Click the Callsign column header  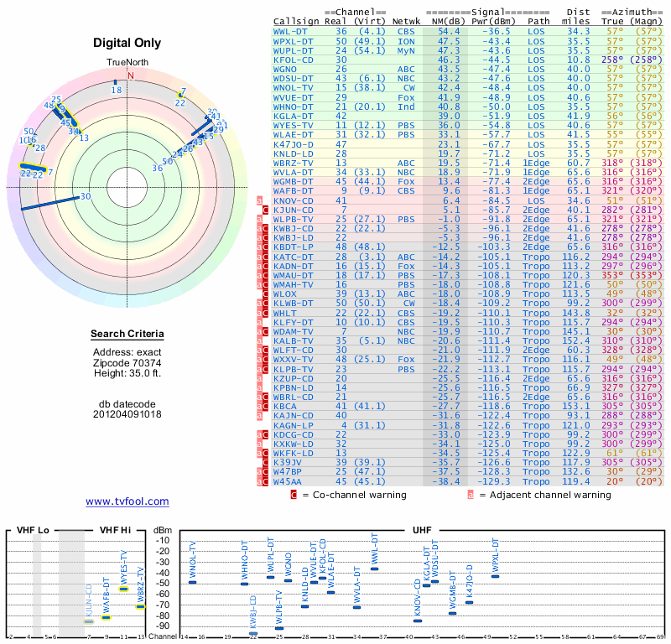click(x=297, y=20)
